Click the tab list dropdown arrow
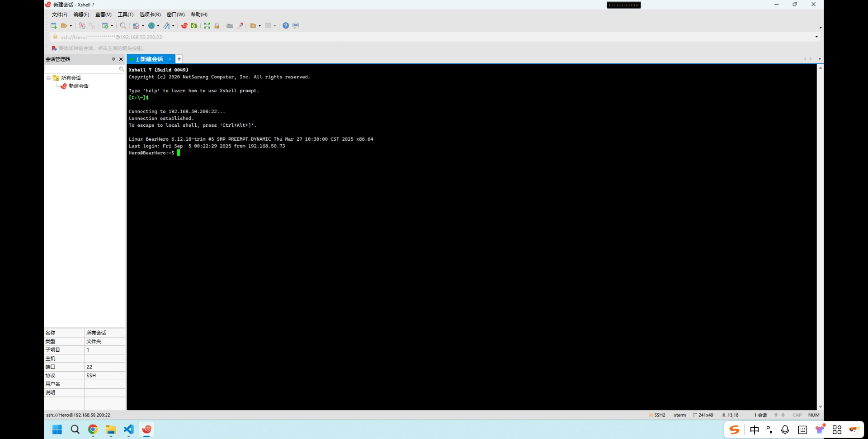The height and width of the screenshot is (439, 868). (820, 59)
